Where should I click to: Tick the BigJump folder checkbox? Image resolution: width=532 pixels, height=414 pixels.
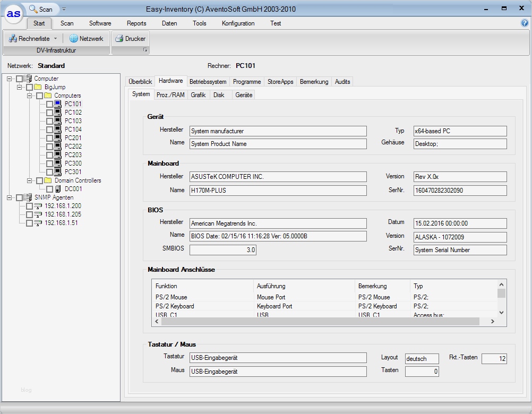(x=29, y=87)
